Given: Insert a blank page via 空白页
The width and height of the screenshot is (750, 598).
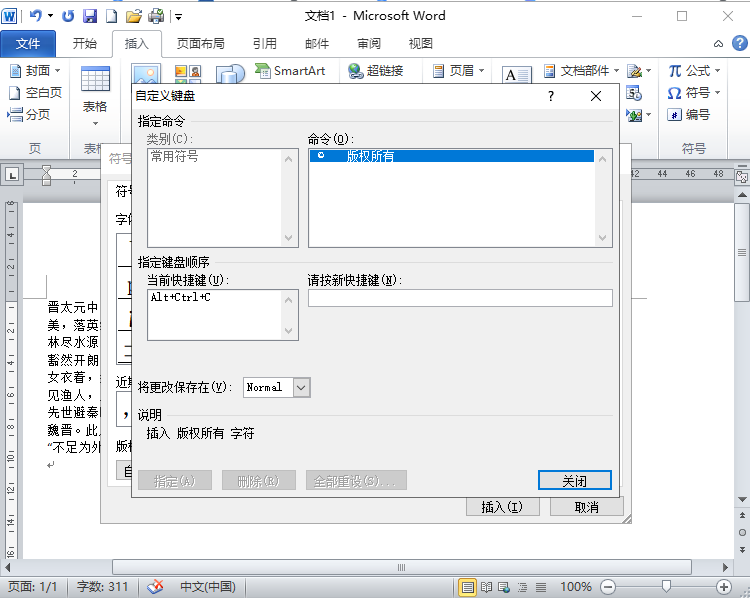Looking at the screenshot, I should 35,92.
